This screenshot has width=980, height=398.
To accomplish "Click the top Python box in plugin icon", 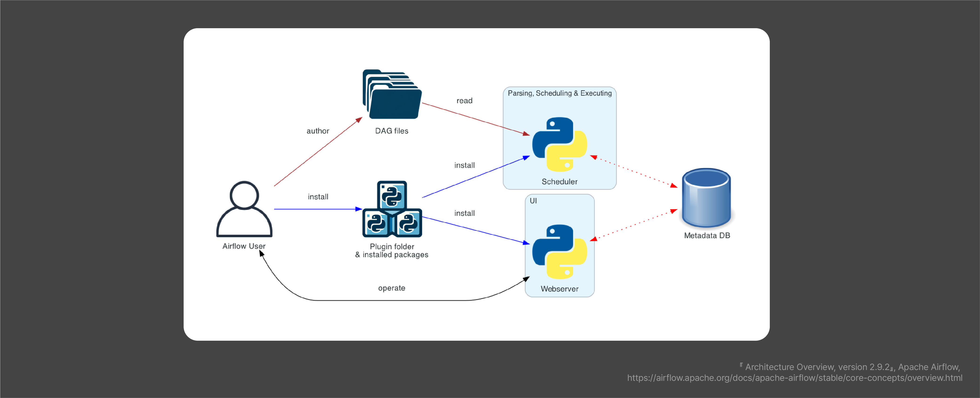I will 392,195.
